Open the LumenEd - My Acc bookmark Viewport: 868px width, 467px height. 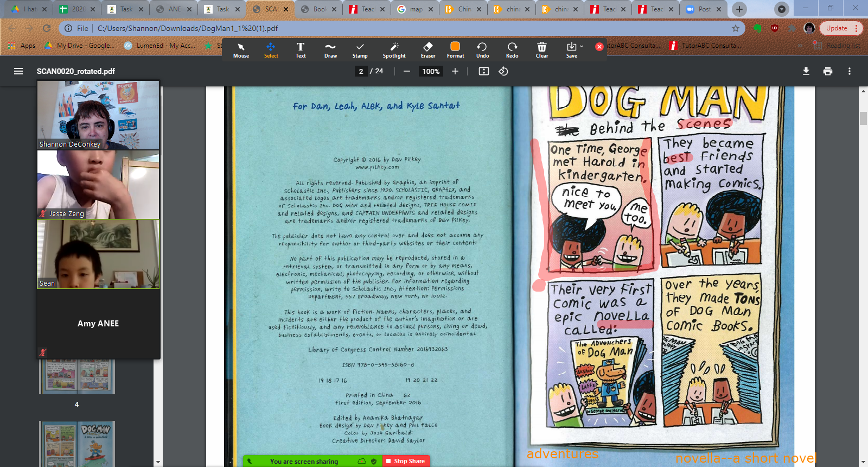159,46
